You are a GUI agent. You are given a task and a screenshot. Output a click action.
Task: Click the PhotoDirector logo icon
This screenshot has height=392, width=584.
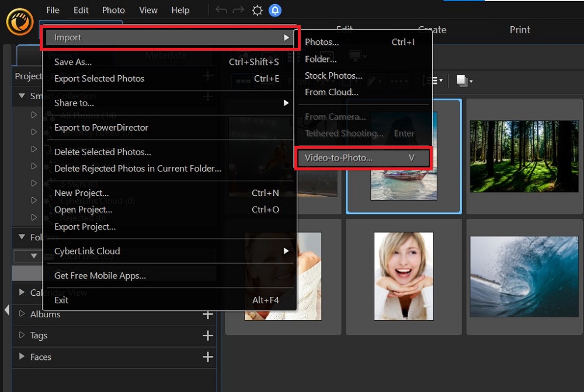click(x=19, y=22)
